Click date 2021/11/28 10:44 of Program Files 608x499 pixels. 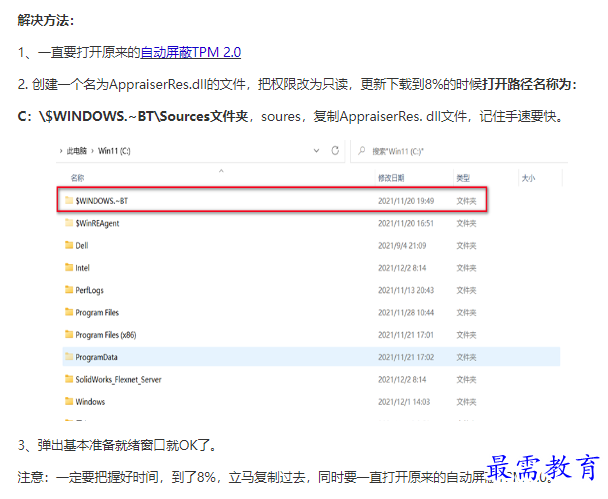coord(406,313)
